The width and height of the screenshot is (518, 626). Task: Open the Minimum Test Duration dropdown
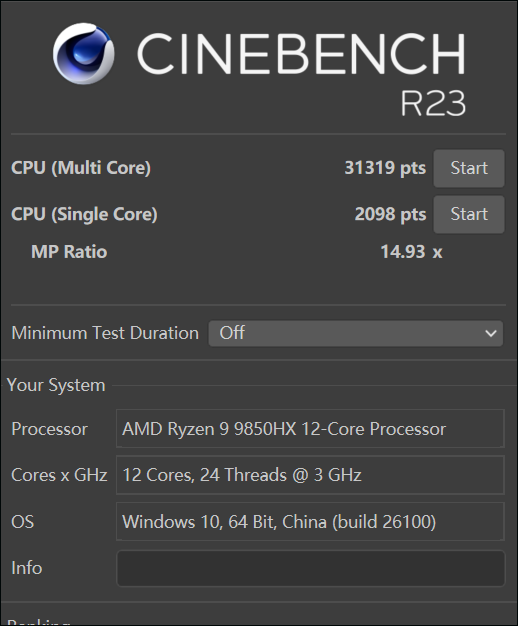[355, 333]
